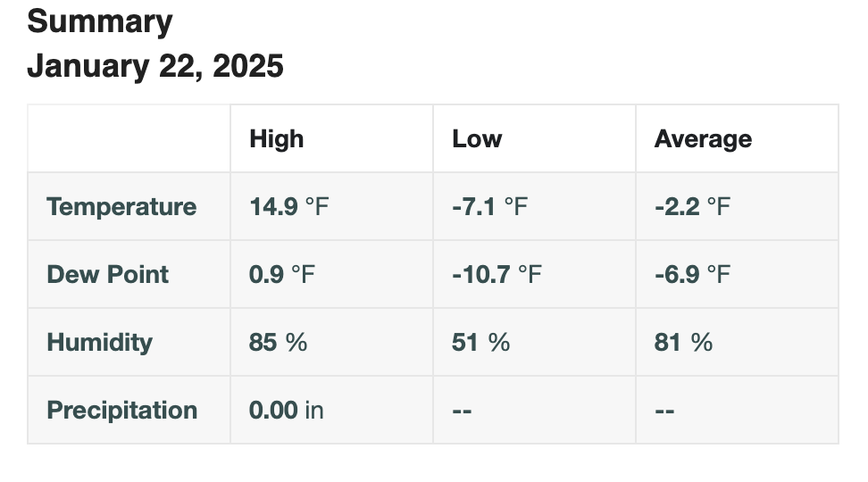Click the 81 % average humidity value
868x482 pixels.
[x=683, y=342]
